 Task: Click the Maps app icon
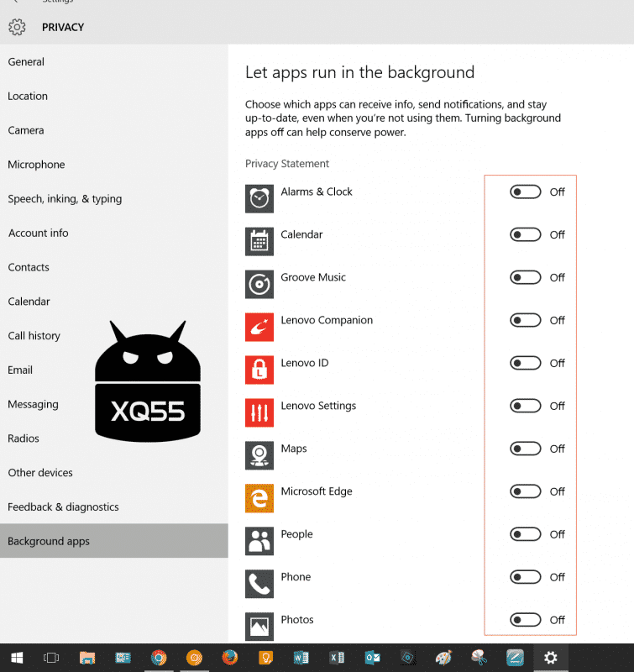pos(259,455)
